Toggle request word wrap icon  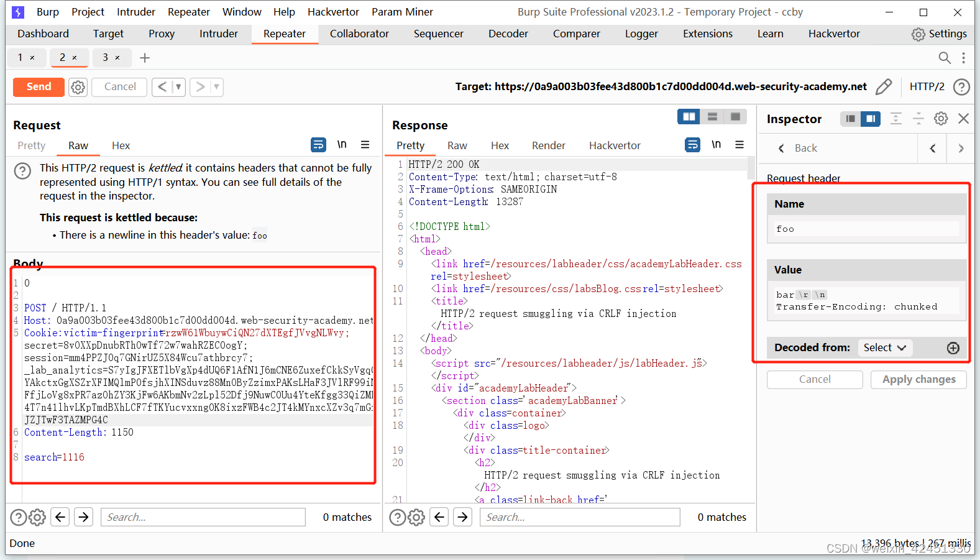tap(318, 145)
